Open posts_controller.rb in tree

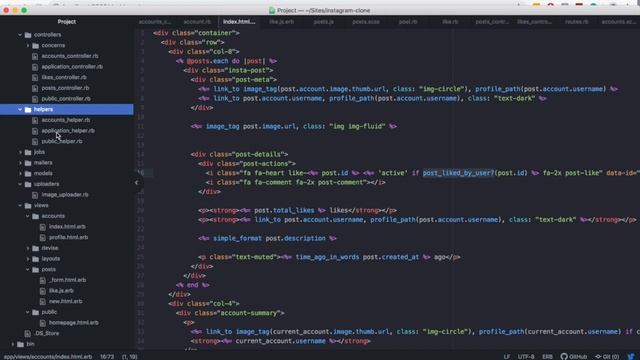[65, 88]
